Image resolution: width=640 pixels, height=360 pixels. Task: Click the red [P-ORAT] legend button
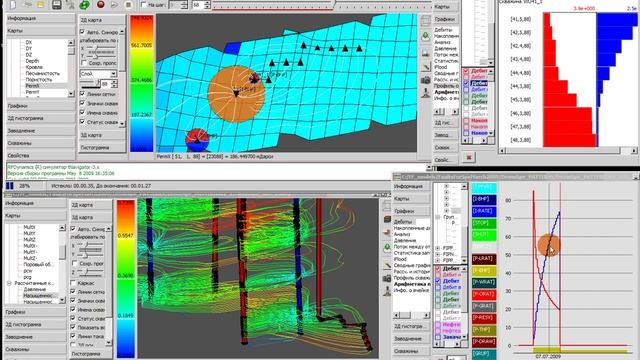point(484,294)
